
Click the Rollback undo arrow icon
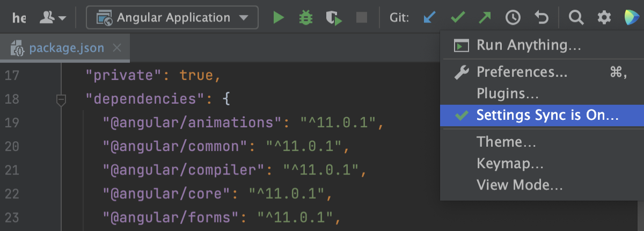(541, 18)
